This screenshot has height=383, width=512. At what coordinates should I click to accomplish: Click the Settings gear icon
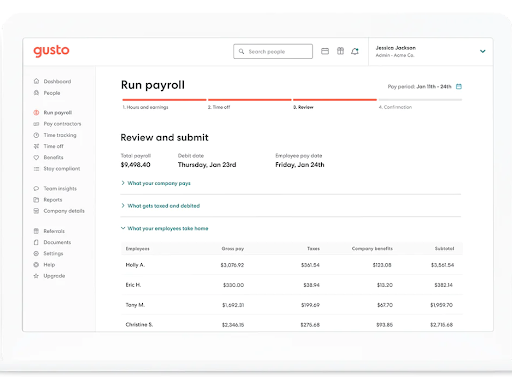point(36,253)
